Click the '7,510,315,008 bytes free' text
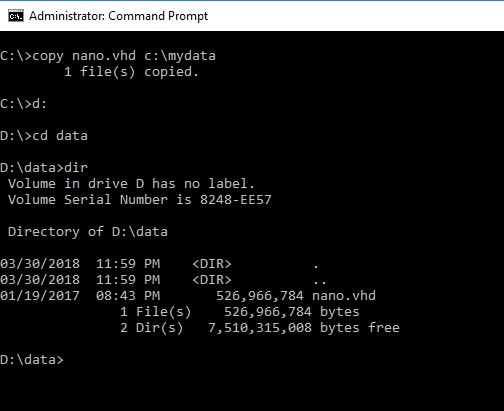 [304, 328]
